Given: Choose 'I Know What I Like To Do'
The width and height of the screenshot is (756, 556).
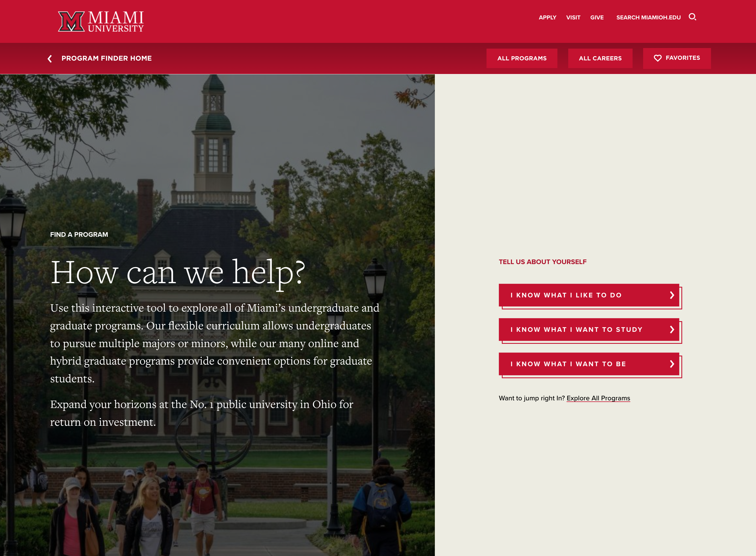Looking at the screenshot, I should [x=589, y=295].
